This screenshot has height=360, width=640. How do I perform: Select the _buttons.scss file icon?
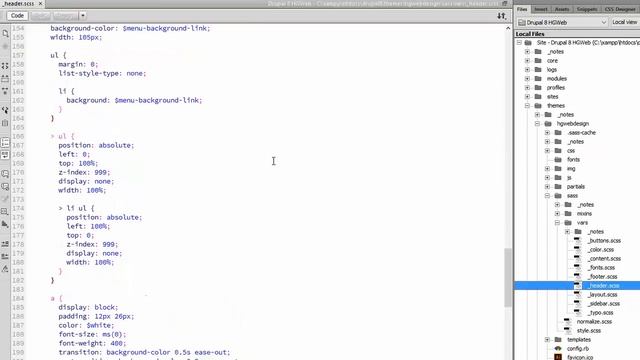point(578,240)
